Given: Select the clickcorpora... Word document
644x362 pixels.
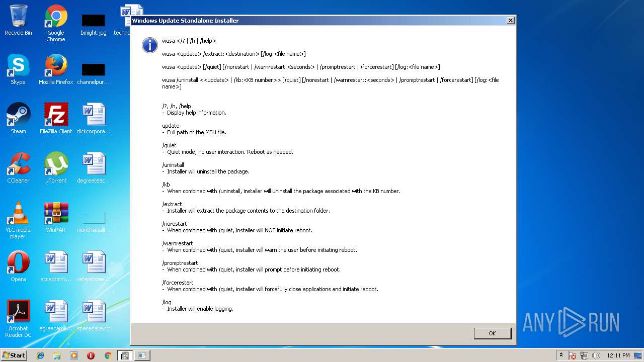Looking at the screenshot, I should coord(94,119).
